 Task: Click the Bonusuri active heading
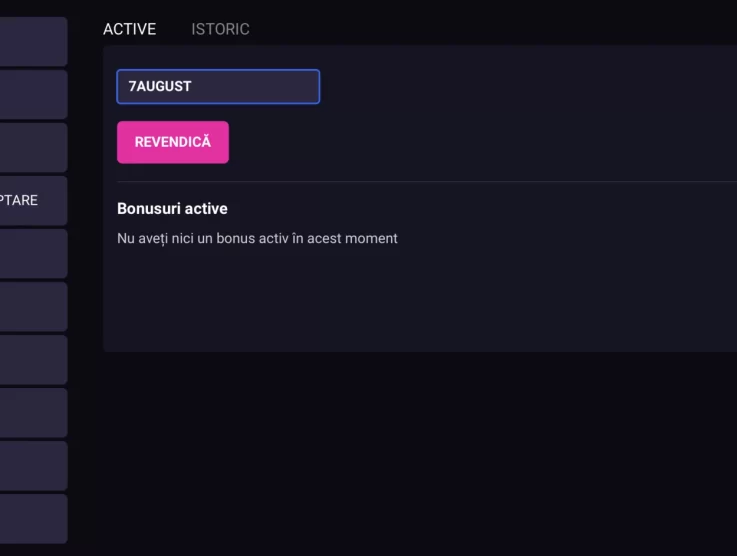(x=172, y=209)
